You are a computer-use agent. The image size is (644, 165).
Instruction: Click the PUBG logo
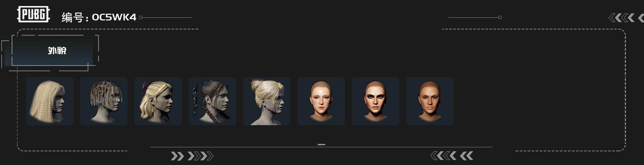[34, 15]
